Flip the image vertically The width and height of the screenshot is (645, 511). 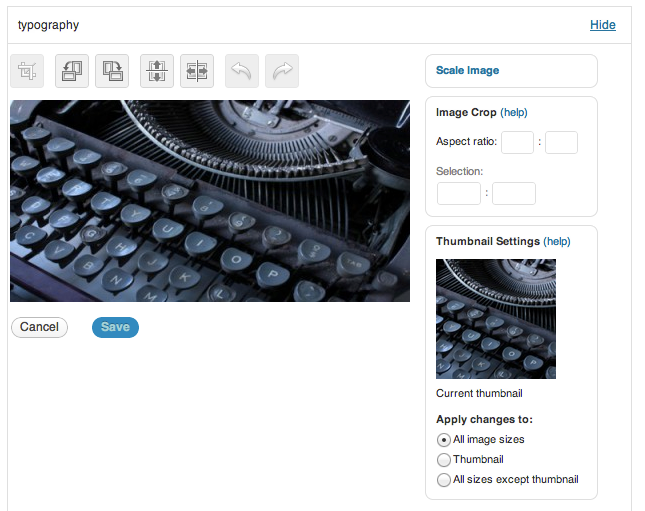[x=157, y=71]
